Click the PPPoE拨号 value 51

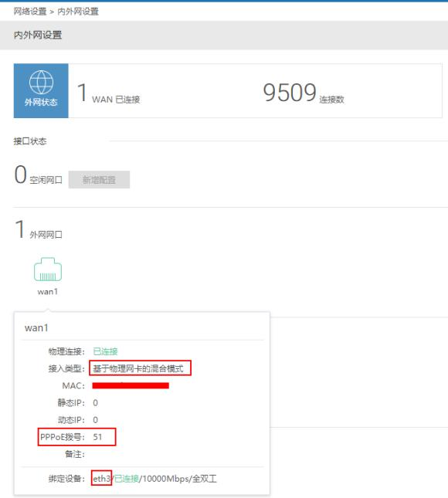pos(97,437)
